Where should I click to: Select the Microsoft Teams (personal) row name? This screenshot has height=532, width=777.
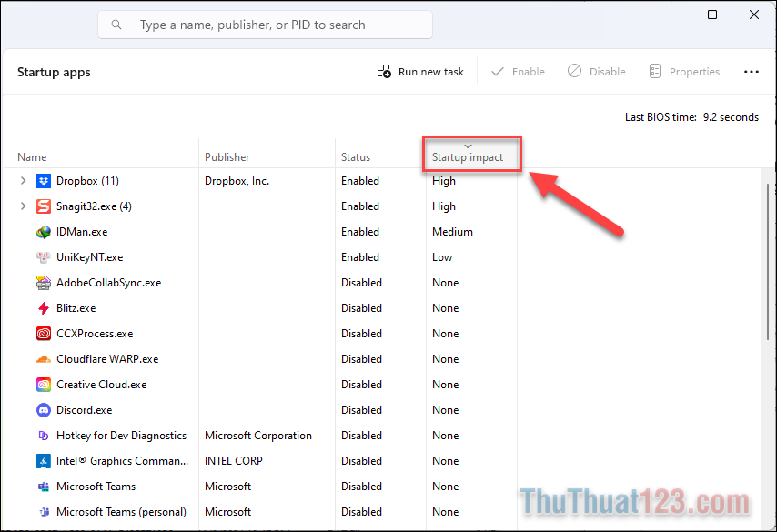tap(121, 512)
